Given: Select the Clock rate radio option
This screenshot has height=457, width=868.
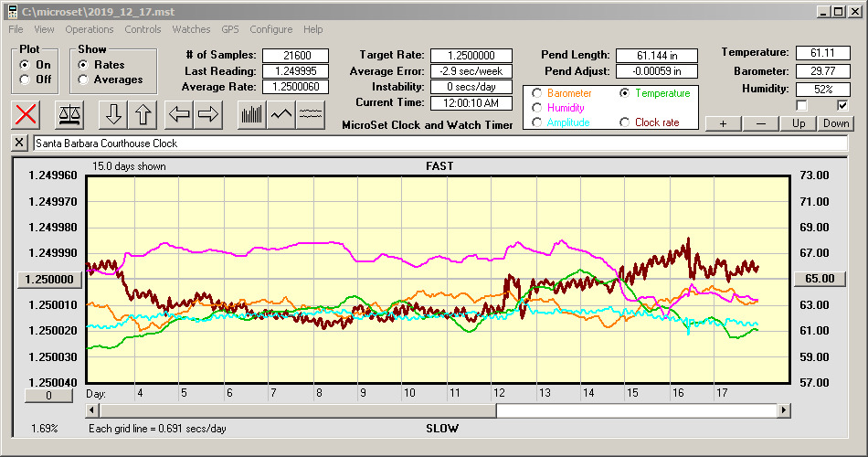Looking at the screenshot, I should (625, 122).
